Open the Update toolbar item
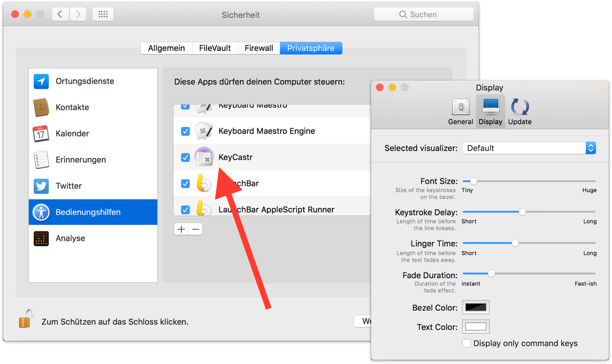The image size is (612, 364). (x=520, y=112)
